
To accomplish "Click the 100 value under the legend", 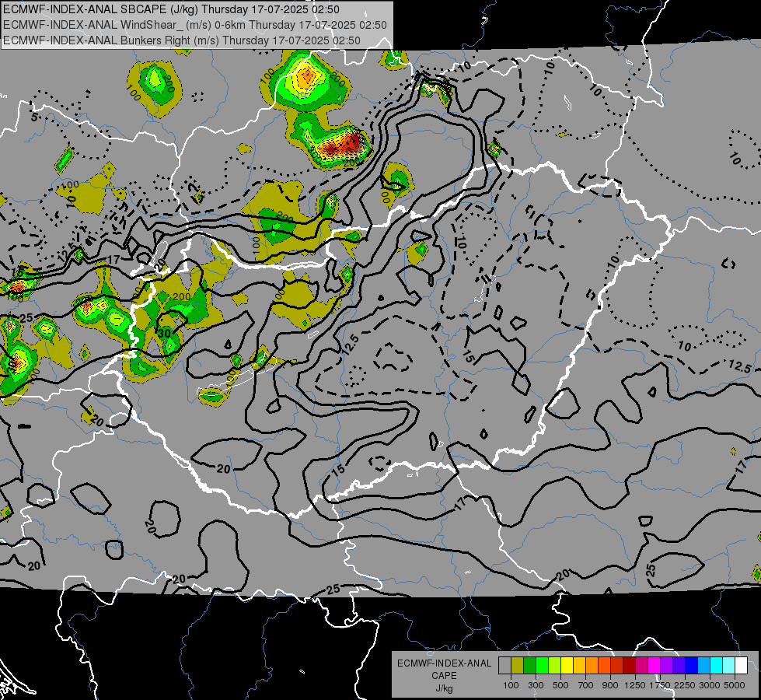I will 511,685.
